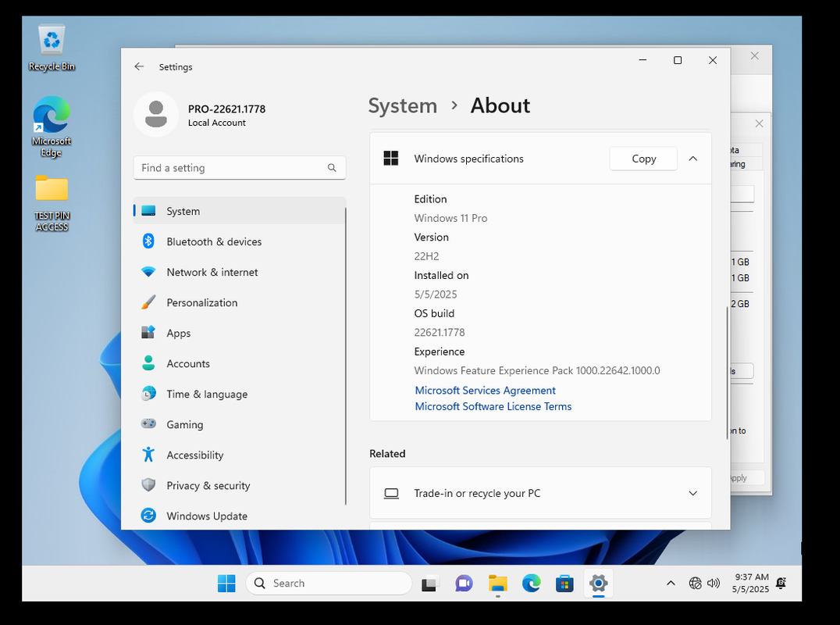Image resolution: width=840 pixels, height=625 pixels.
Task: Click the PRO-22621.1778 account name
Action: (x=226, y=109)
